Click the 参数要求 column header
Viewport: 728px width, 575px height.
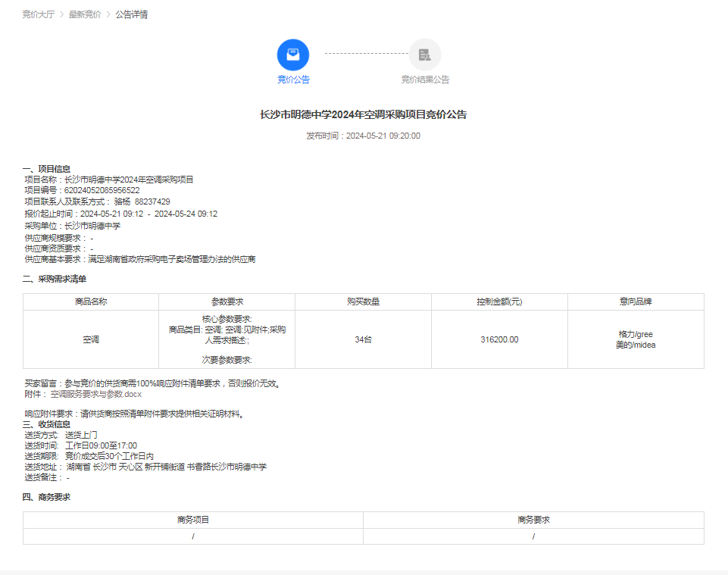click(227, 302)
